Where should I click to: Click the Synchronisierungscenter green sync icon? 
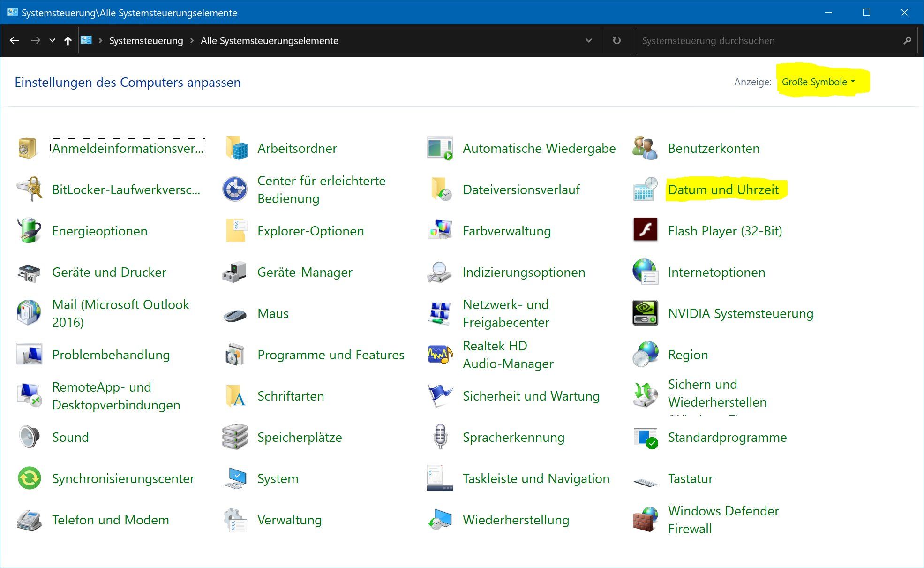(x=29, y=478)
